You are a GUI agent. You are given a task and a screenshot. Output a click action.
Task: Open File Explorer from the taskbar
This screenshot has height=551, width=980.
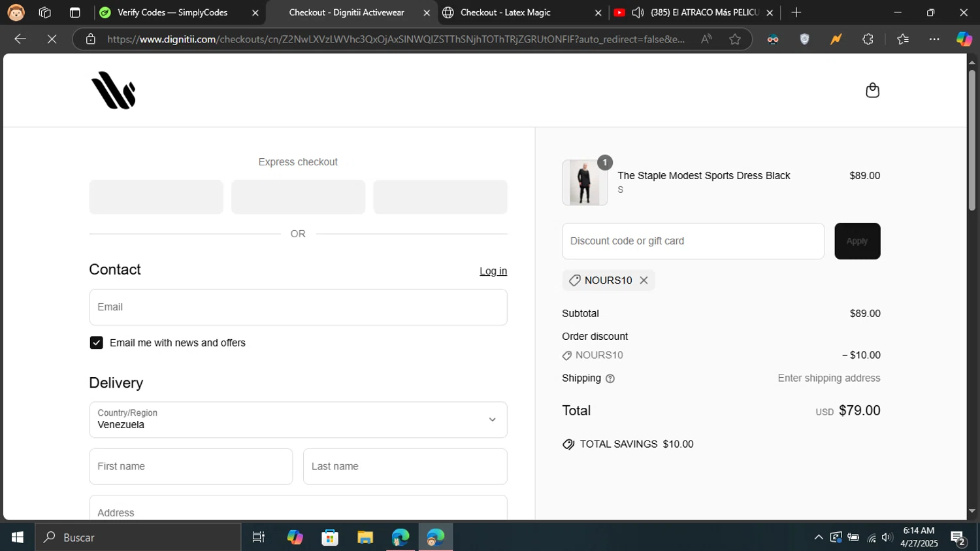point(365,537)
